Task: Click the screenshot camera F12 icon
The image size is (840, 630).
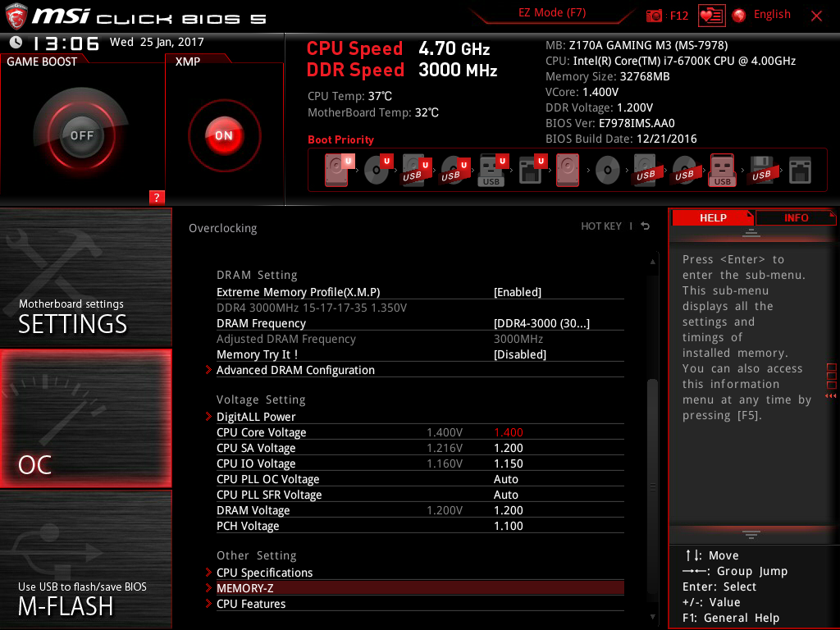Action: (654, 16)
